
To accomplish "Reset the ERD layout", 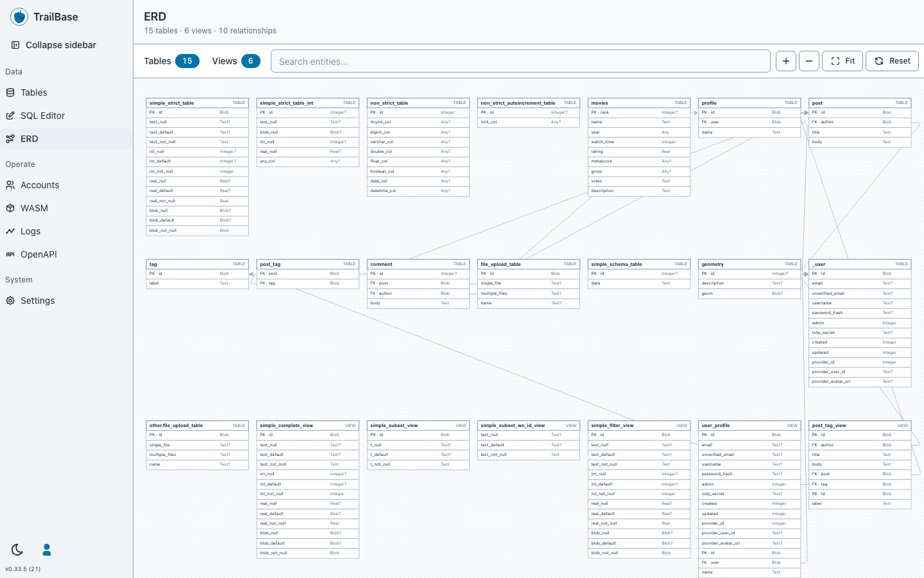I will point(893,61).
